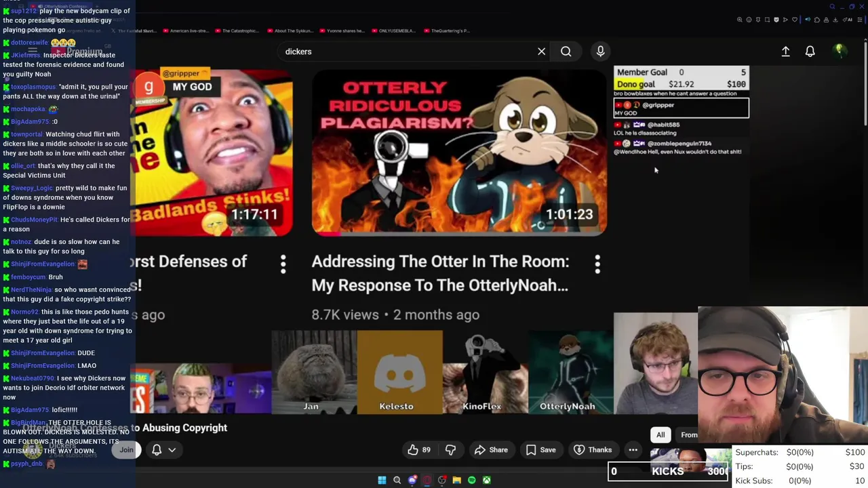The width and height of the screenshot is (868, 488).
Task: Click the magnifier search button
Action: click(x=566, y=52)
